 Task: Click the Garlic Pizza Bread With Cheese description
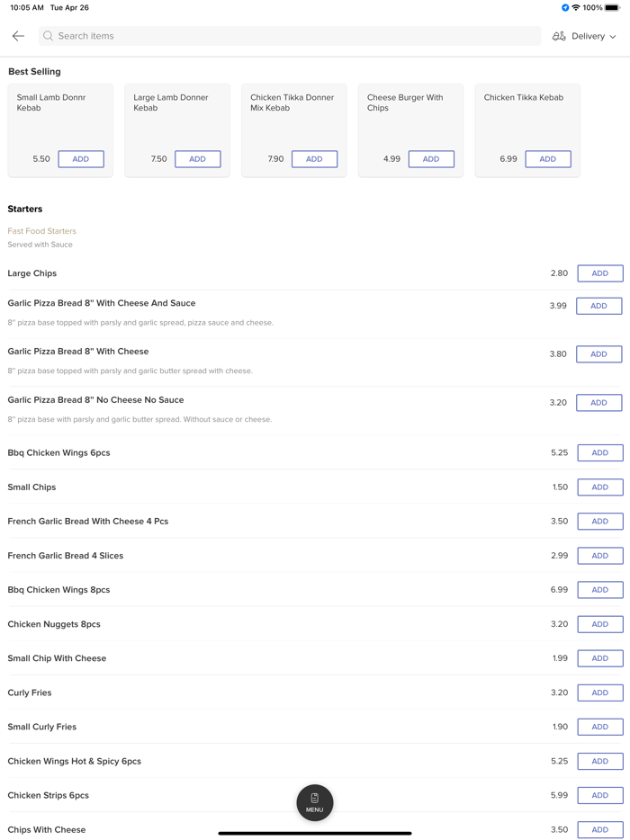[x=130, y=371]
